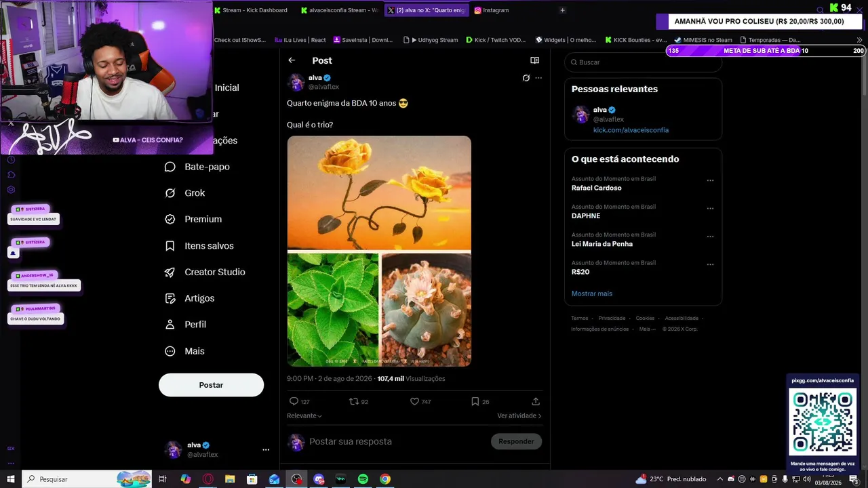Open reader view icon beside Post header
This screenshot has height=488, width=868.
[x=534, y=60]
